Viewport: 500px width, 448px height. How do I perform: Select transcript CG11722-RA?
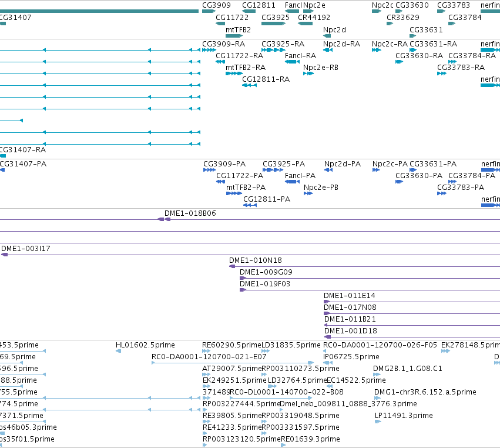[x=239, y=56]
